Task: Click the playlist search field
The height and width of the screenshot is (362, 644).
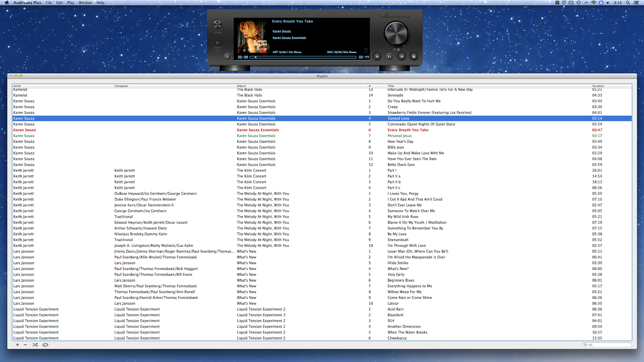Action: tap(607, 345)
